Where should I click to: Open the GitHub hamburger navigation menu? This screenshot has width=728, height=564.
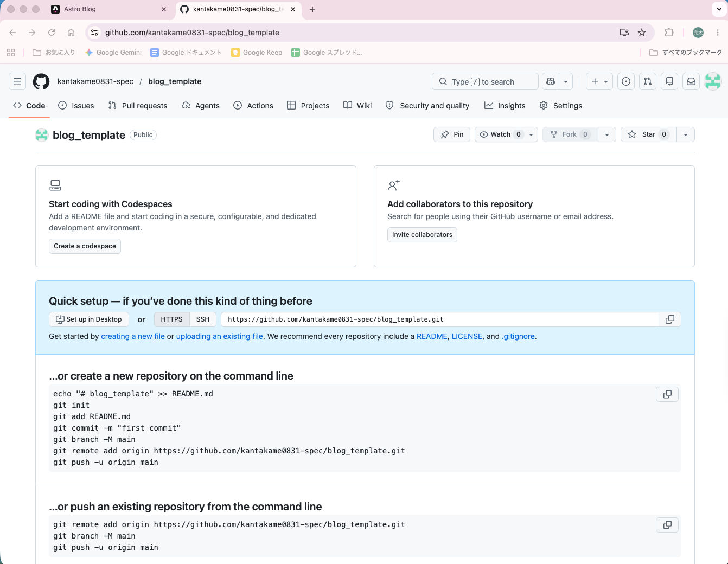tap(17, 81)
